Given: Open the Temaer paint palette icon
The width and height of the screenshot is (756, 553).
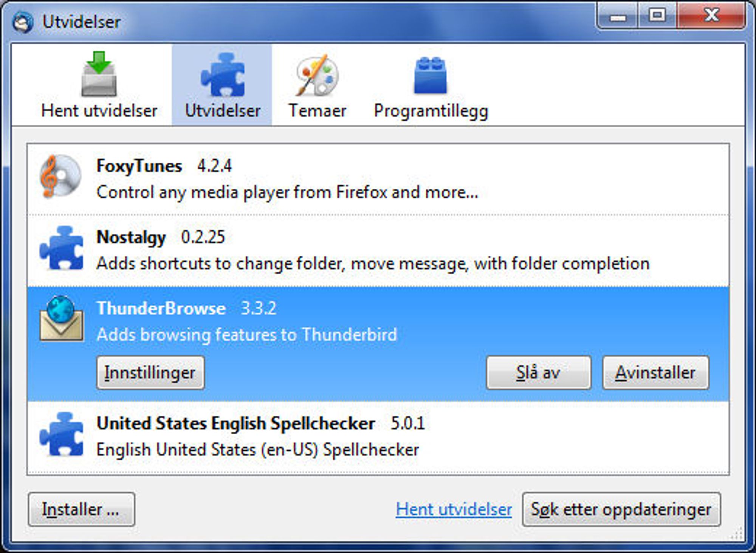Looking at the screenshot, I should (317, 75).
